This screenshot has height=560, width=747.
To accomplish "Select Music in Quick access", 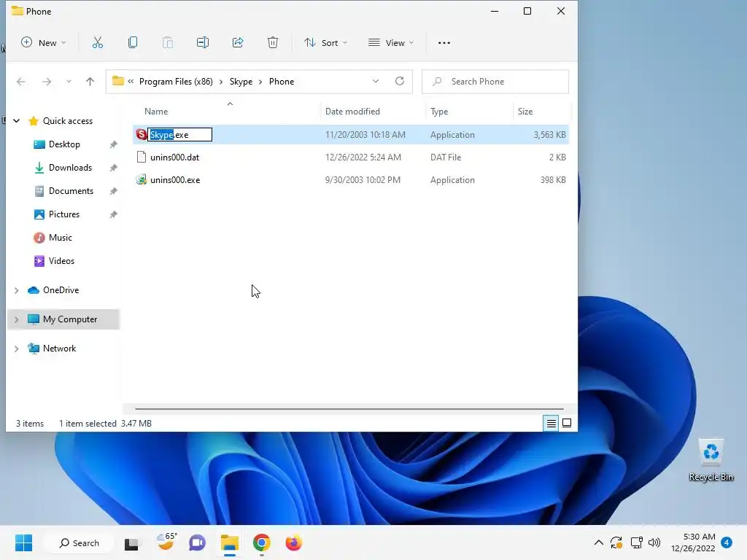I will pos(61,238).
